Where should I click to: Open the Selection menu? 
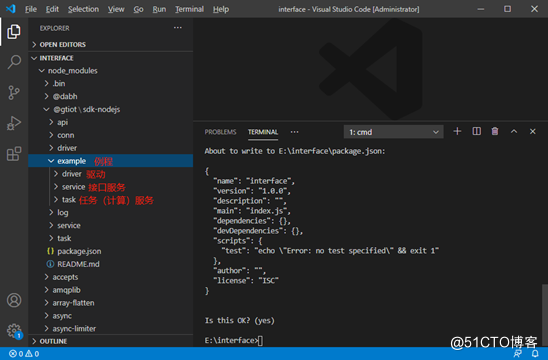click(83, 9)
